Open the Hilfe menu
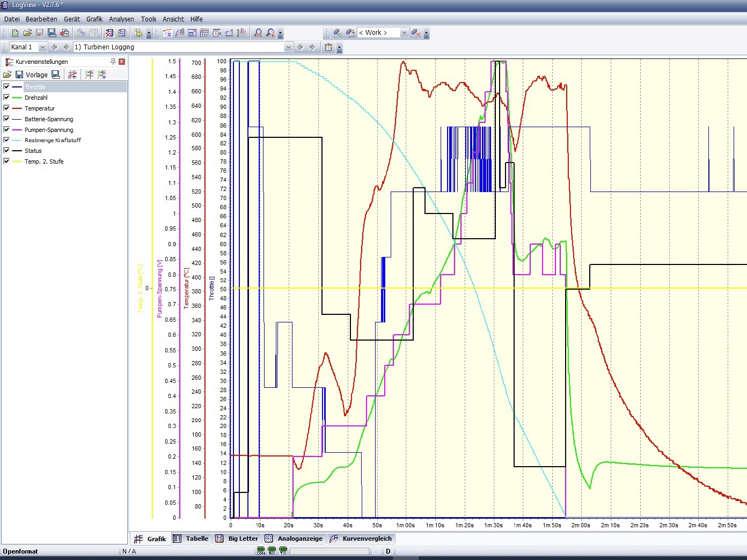The image size is (747, 560). pos(196,19)
